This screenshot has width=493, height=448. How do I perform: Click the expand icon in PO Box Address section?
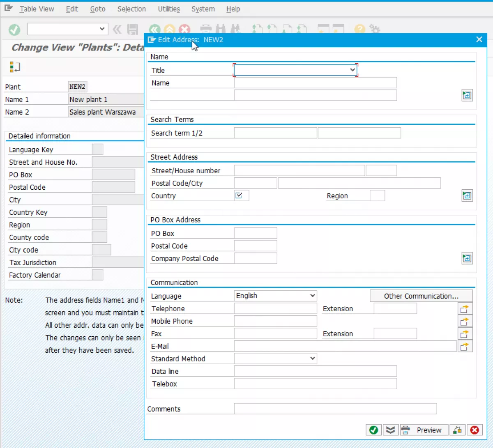pyautogui.click(x=467, y=258)
